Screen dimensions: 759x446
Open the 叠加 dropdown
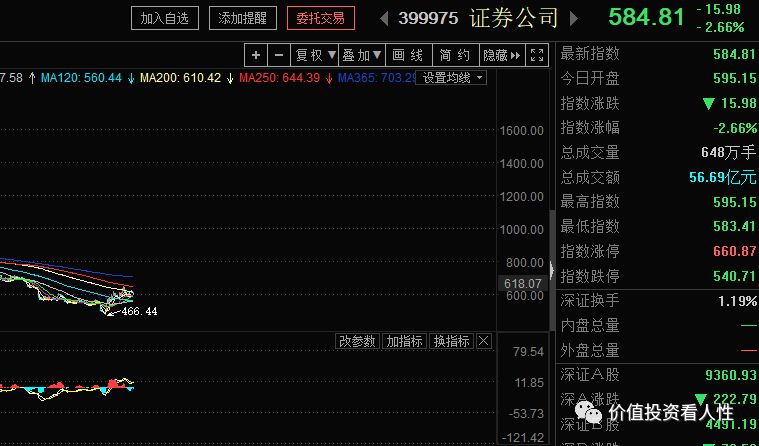(362, 55)
